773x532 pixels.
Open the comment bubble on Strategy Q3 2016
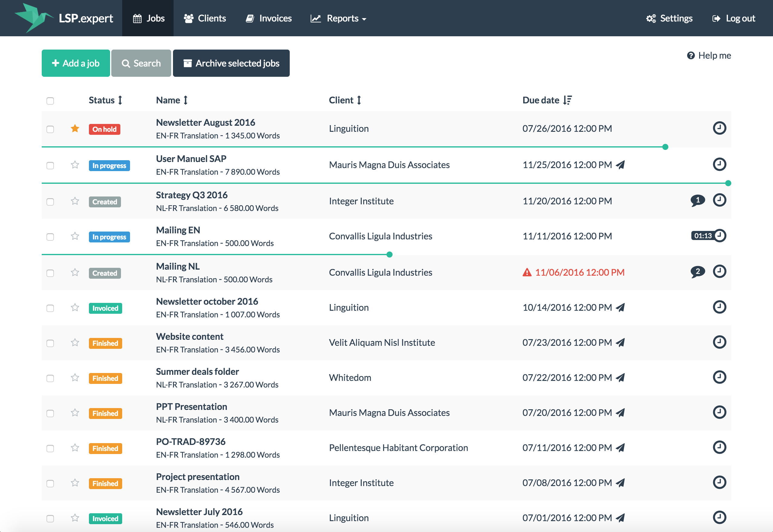pyautogui.click(x=697, y=200)
